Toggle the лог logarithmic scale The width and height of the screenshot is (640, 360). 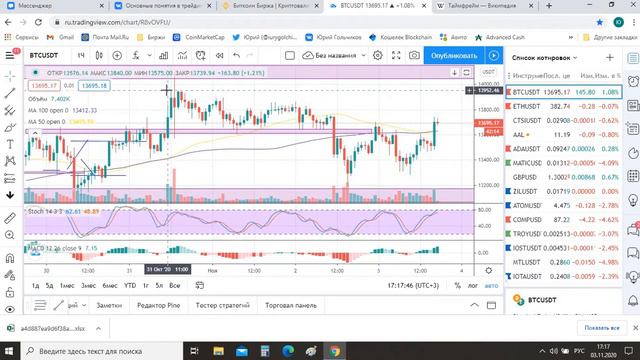(x=473, y=285)
